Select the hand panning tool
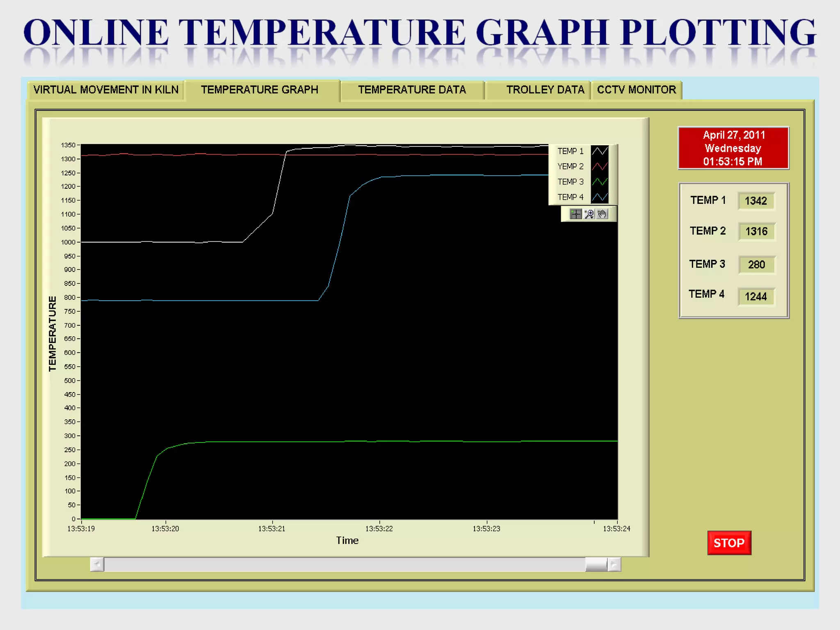Screen dimensions: 840x630 602,214
